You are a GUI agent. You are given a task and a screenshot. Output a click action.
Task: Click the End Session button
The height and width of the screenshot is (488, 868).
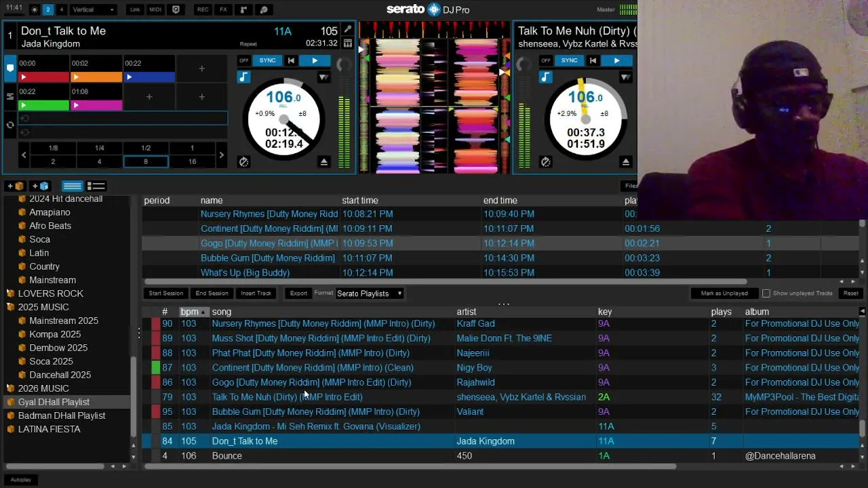coord(212,293)
